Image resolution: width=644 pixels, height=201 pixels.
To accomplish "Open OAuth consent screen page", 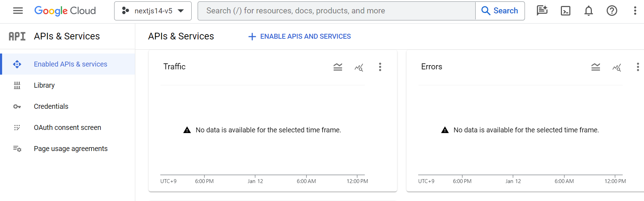I will (67, 127).
